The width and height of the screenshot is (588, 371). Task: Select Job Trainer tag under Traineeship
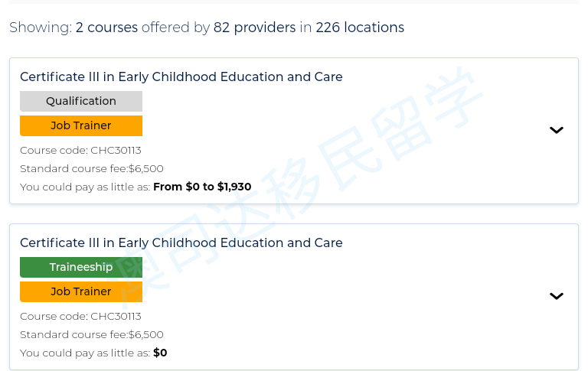[x=81, y=291]
